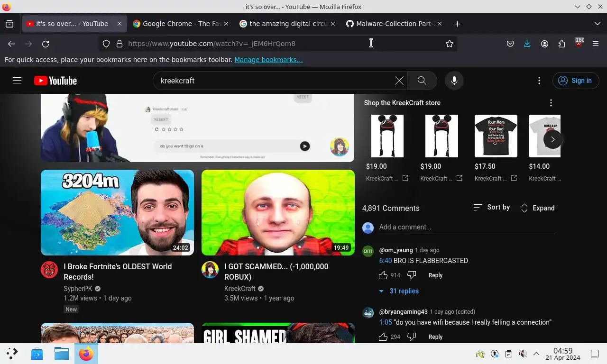Go to the YouTube home logo

tap(55, 81)
